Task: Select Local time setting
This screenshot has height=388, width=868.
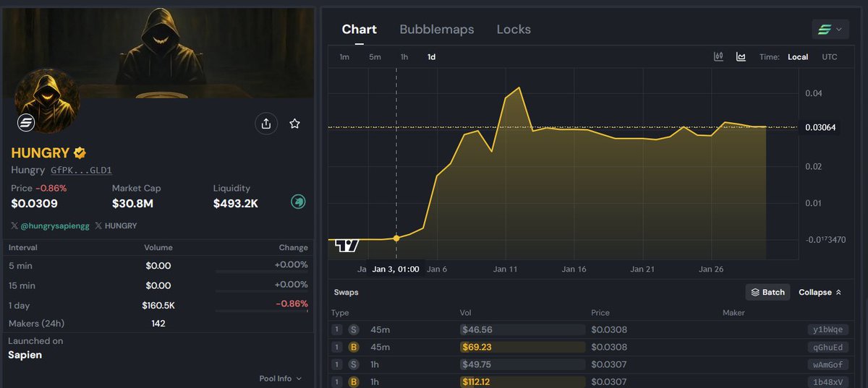Action: (798, 56)
